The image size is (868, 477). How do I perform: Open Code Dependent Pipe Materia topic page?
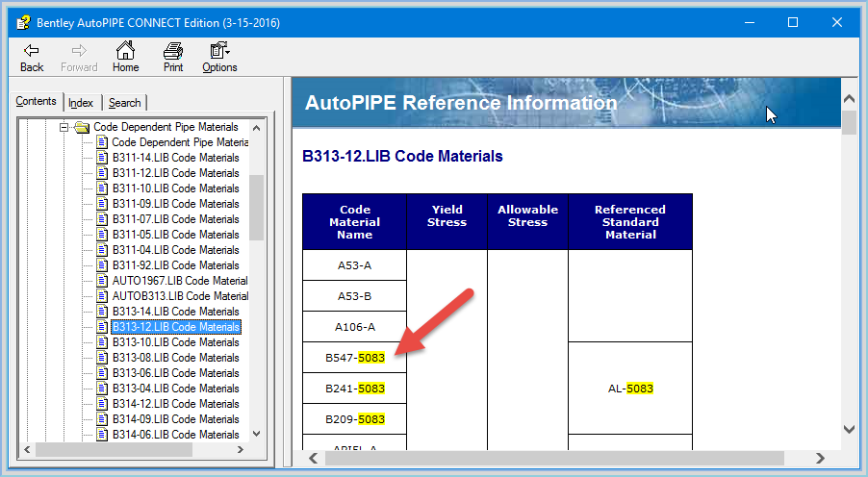pyautogui.click(x=180, y=142)
